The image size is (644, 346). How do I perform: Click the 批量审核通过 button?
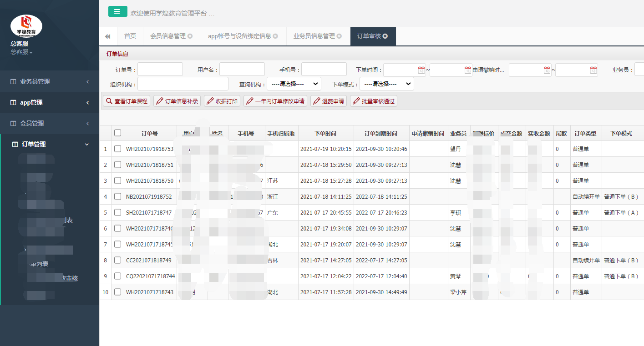(373, 101)
